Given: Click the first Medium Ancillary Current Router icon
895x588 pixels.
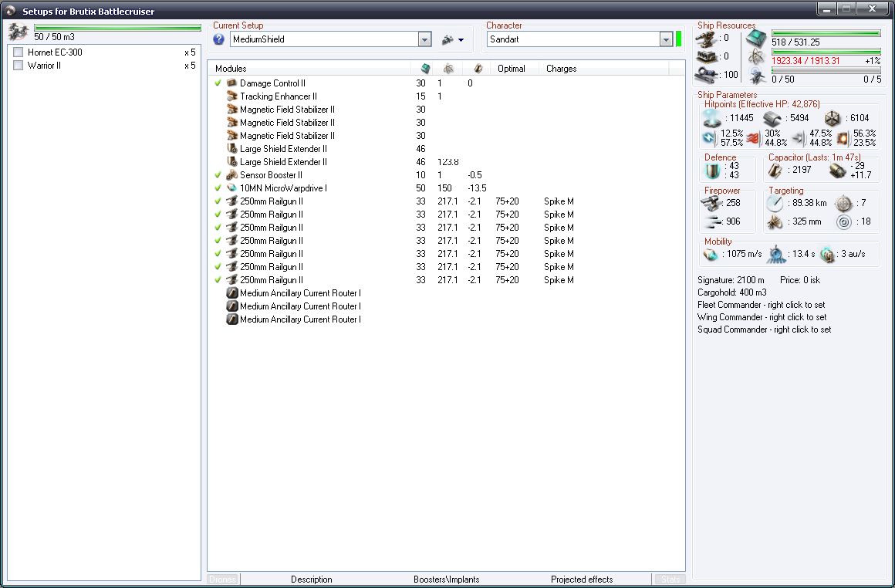Looking at the screenshot, I should coord(231,293).
